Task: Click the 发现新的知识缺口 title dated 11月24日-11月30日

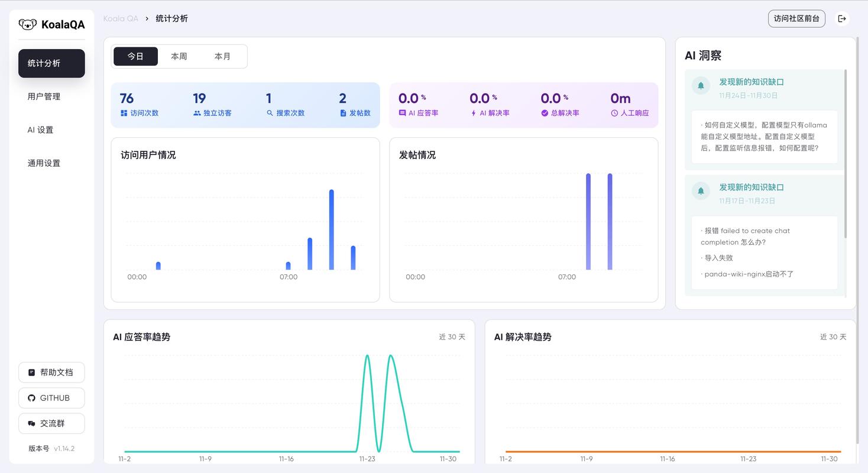Action: [x=752, y=82]
